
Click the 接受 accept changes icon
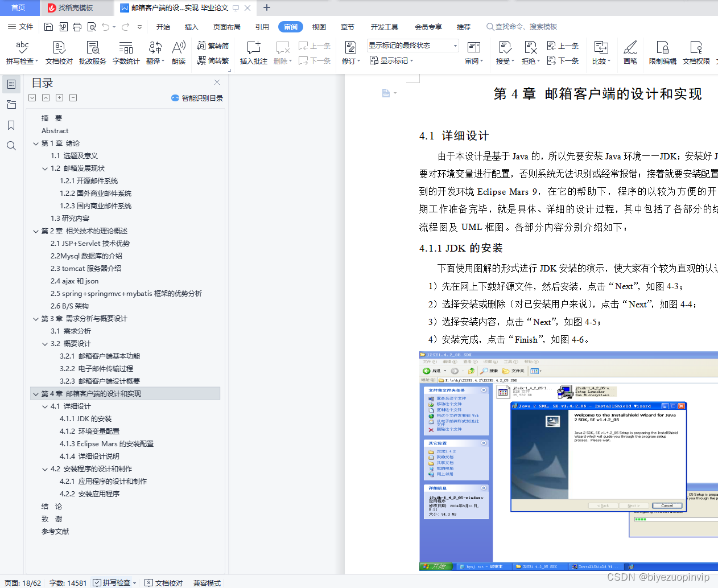[x=505, y=47]
